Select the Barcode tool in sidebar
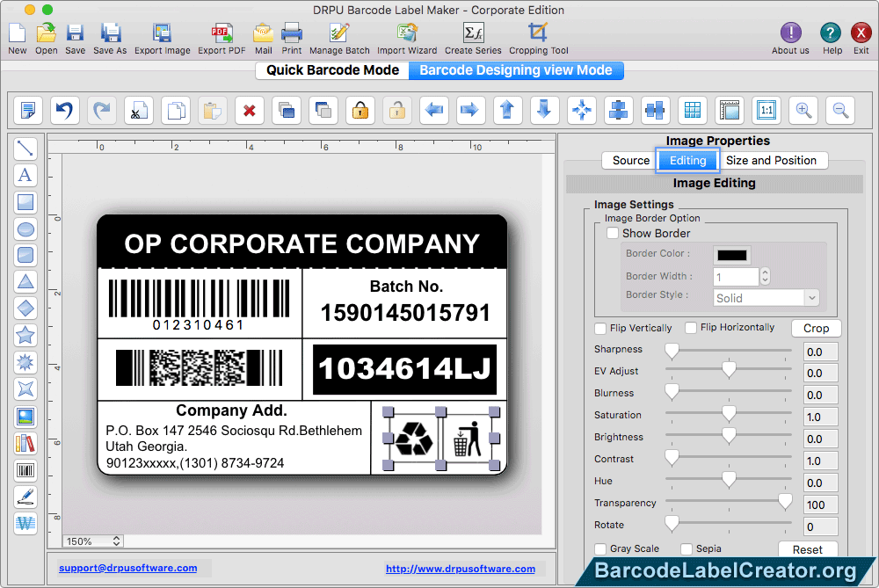 coord(25,470)
